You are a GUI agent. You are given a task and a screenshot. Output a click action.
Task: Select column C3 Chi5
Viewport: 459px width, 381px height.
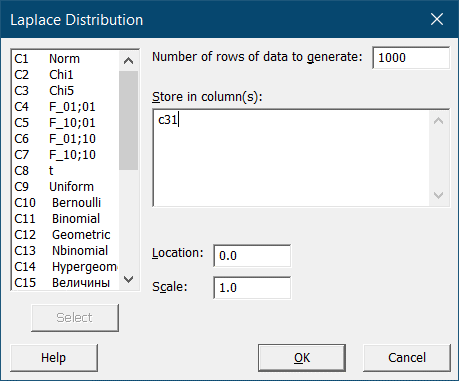(66, 91)
